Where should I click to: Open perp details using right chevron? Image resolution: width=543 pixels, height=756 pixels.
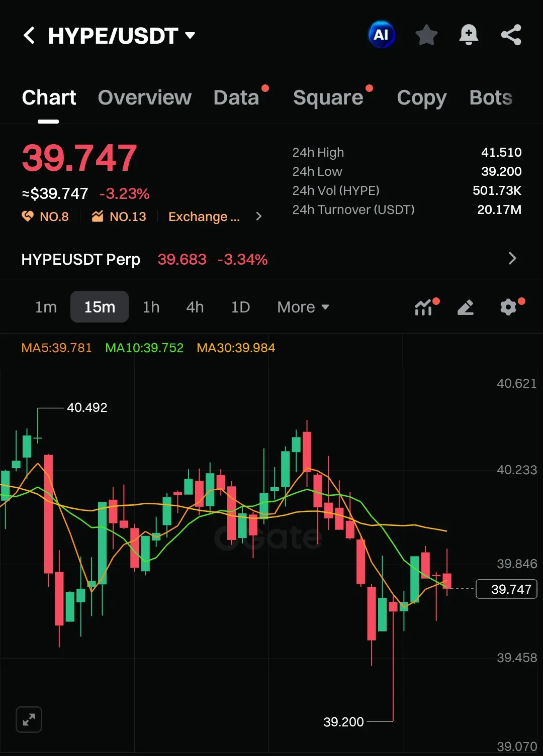coord(512,259)
